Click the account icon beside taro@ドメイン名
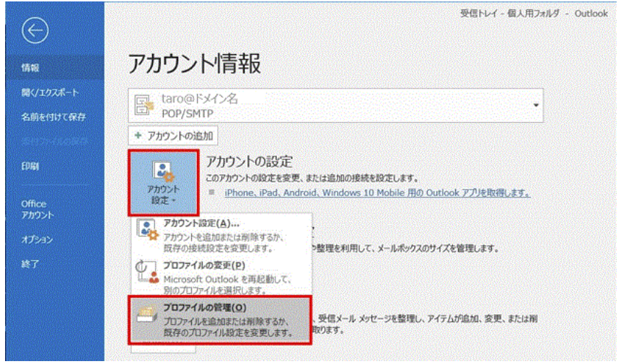The image size is (621, 364). coord(144,105)
